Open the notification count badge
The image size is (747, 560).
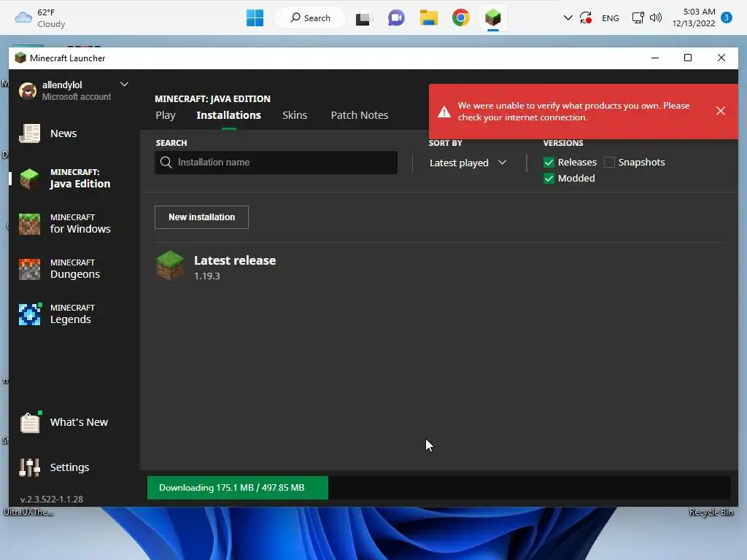click(x=727, y=18)
